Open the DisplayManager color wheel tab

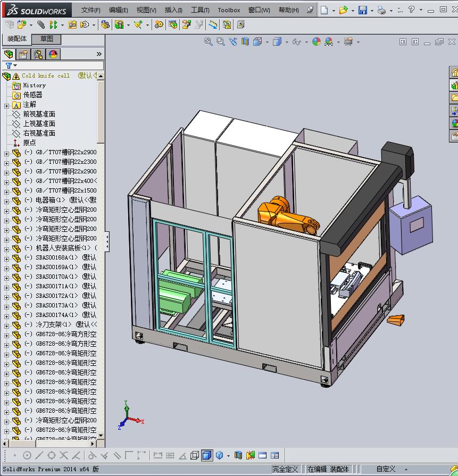pos(53,54)
